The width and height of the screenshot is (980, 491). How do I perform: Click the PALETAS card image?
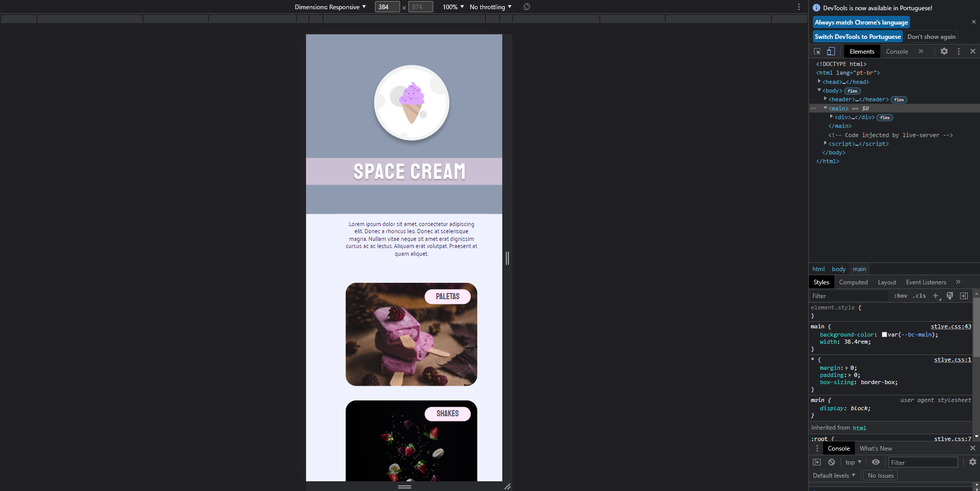[411, 334]
